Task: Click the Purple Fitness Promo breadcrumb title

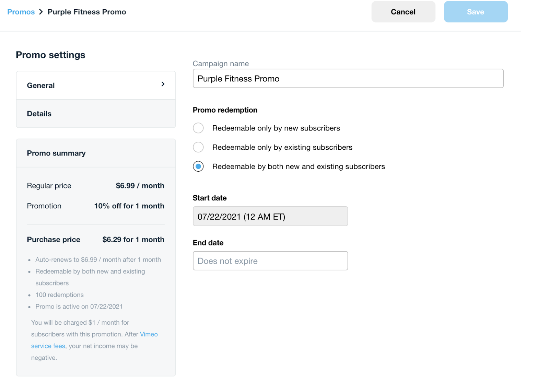Action: [x=87, y=12]
